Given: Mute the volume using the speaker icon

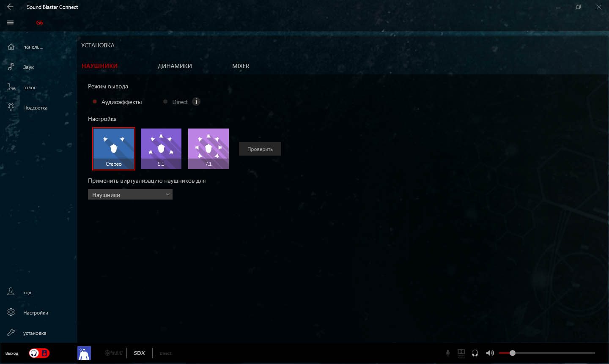Looking at the screenshot, I should click(x=490, y=353).
